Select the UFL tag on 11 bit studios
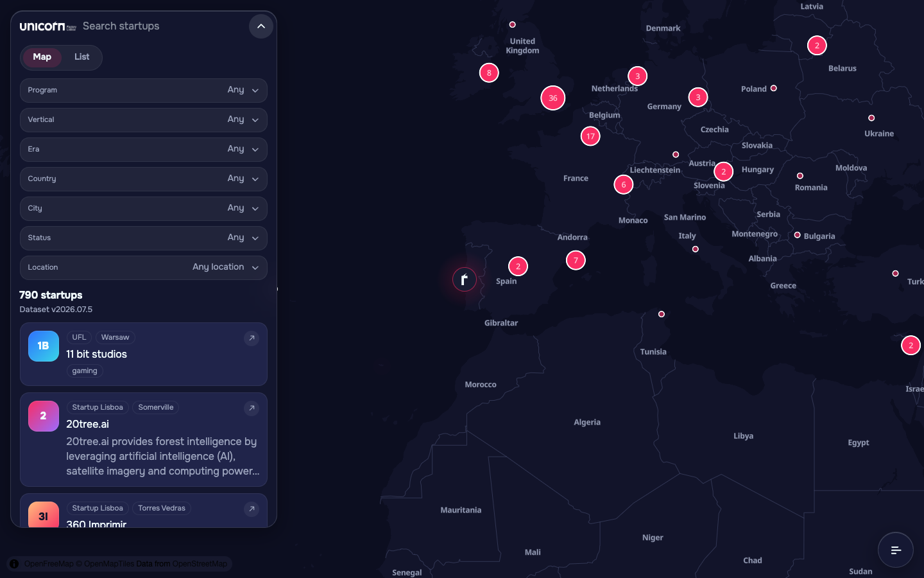The height and width of the screenshot is (578, 924). 79,338
